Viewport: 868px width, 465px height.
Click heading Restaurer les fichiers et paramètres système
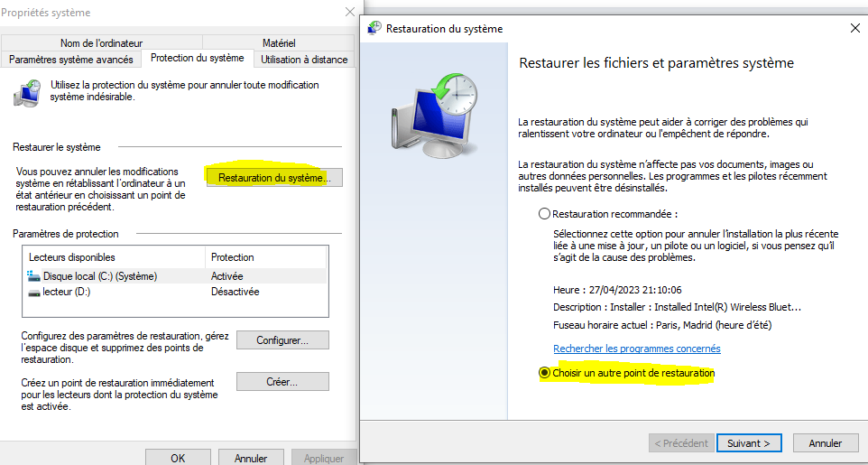[657, 63]
